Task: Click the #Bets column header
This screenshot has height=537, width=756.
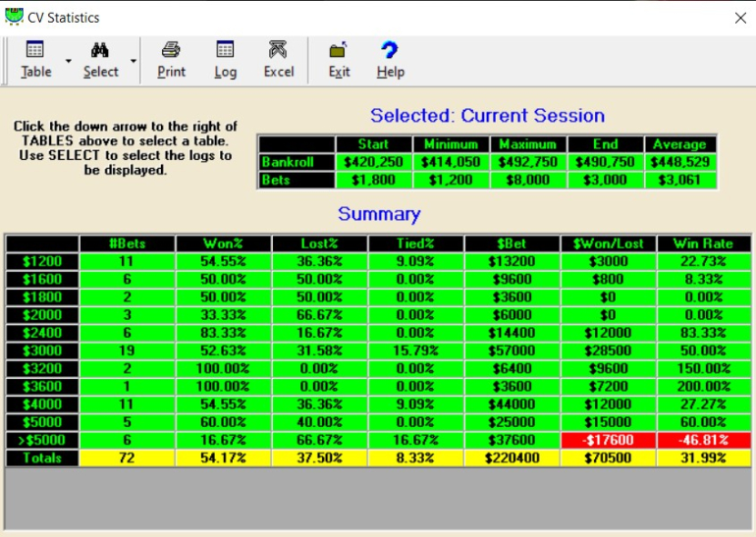Action: click(127, 243)
